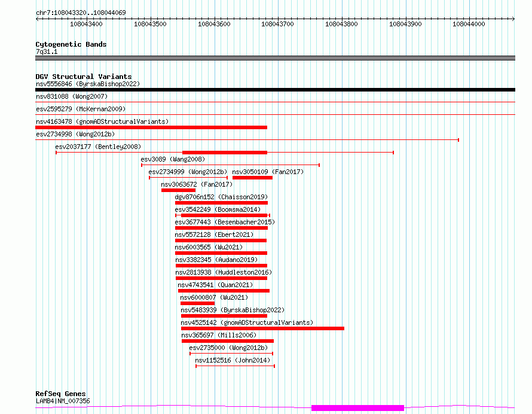Click ruler position 108043500
The width and height of the screenshot is (532, 414).
150,24
